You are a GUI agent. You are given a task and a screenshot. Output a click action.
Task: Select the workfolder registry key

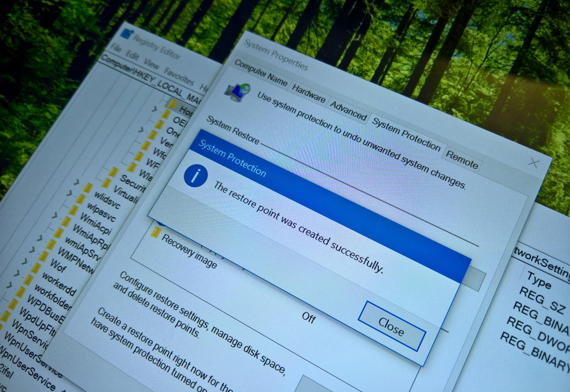[x=52, y=296]
